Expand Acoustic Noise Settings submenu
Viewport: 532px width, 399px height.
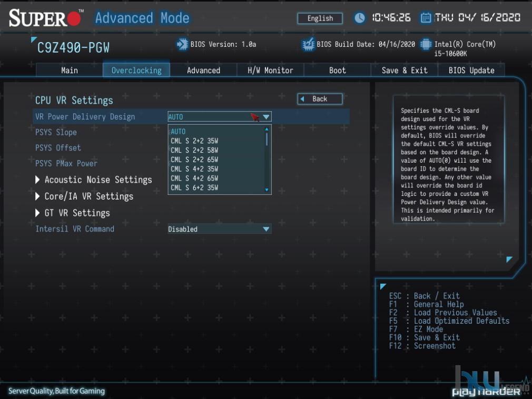94,179
